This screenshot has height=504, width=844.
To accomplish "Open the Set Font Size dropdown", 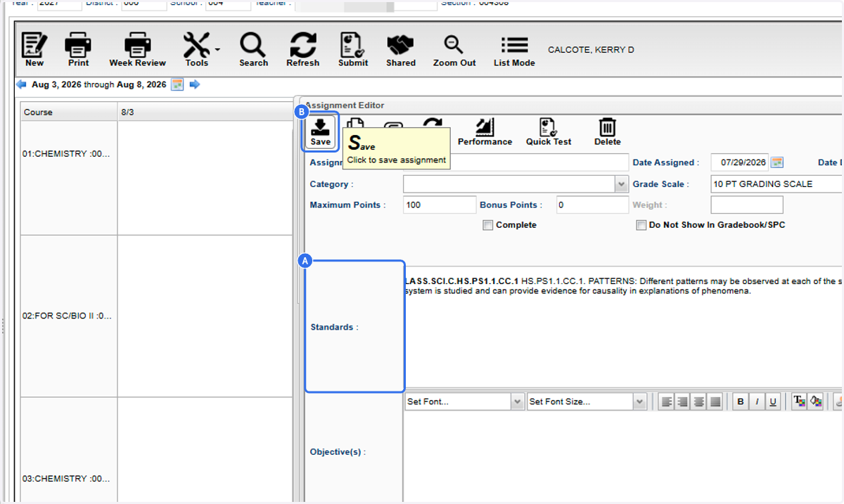I will tap(639, 401).
